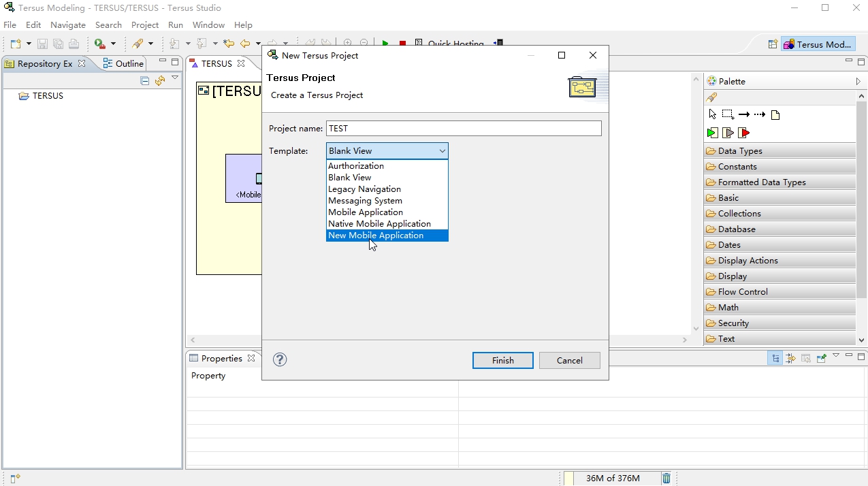Screen dimensions: 868x486
Task: Click the last edit location arrow icon
Action: (x=229, y=44)
